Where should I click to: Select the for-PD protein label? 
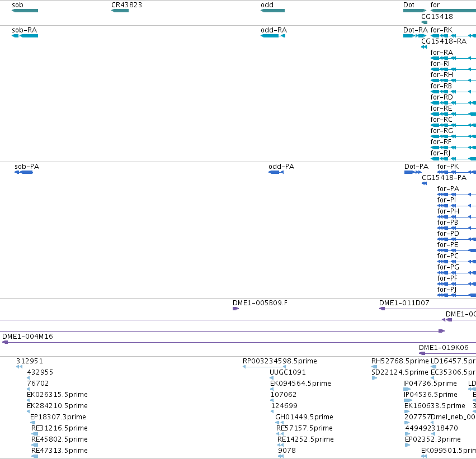tap(448, 234)
